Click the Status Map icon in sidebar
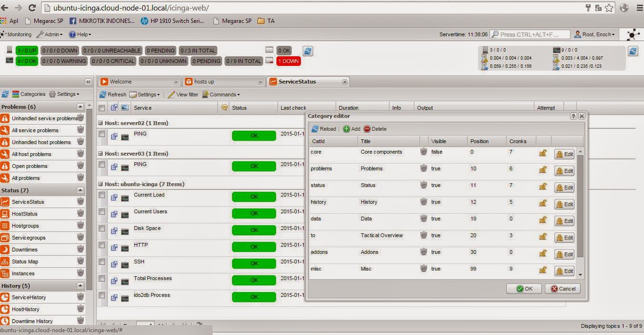The width and height of the screenshot is (644, 335). click(5, 262)
